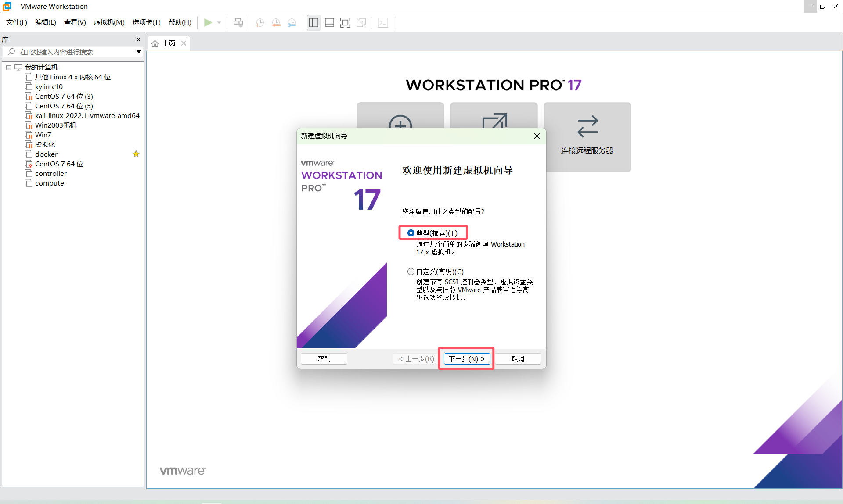This screenshot has height=504, width=843.
Task: Open the library search dropdown arrow
Action: pos(139,52)
